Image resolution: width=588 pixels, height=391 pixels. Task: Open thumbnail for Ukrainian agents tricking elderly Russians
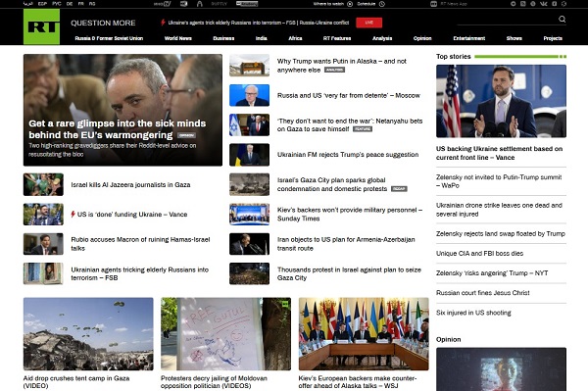[43, 273]
